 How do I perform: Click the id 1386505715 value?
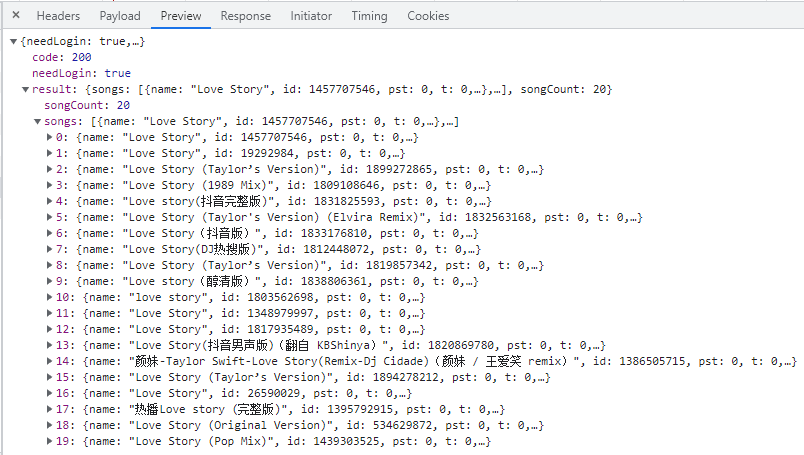pyautogui.click(x=652, y=361)
